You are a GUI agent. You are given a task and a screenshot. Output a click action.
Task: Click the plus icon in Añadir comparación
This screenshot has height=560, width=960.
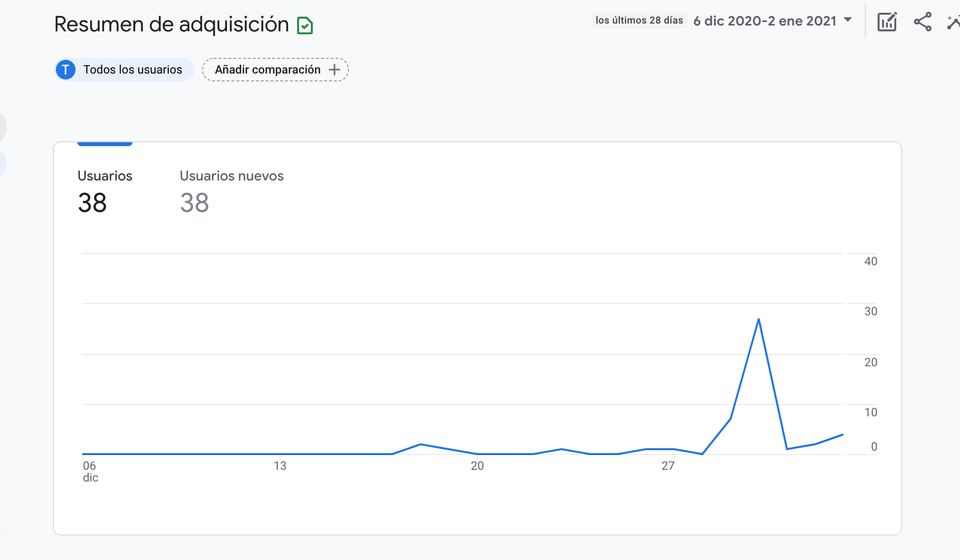[x=334, y=70]
